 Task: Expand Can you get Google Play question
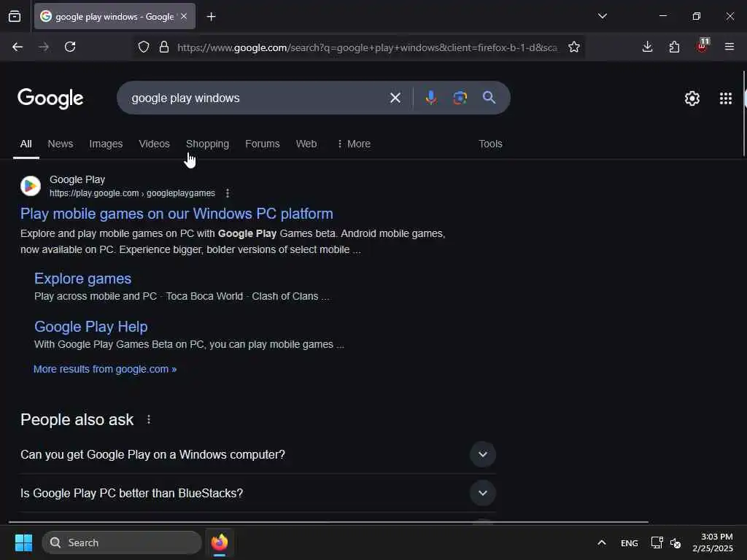click(x=258, y=454)
